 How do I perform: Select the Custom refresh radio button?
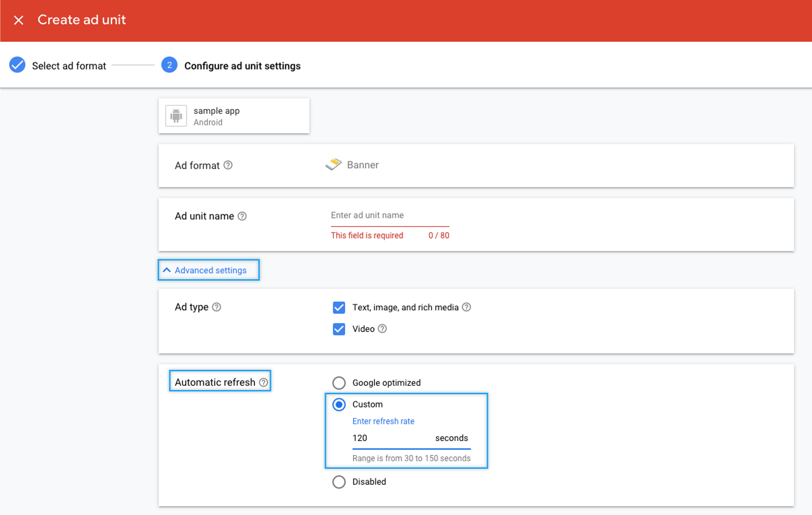click(339, 405)
